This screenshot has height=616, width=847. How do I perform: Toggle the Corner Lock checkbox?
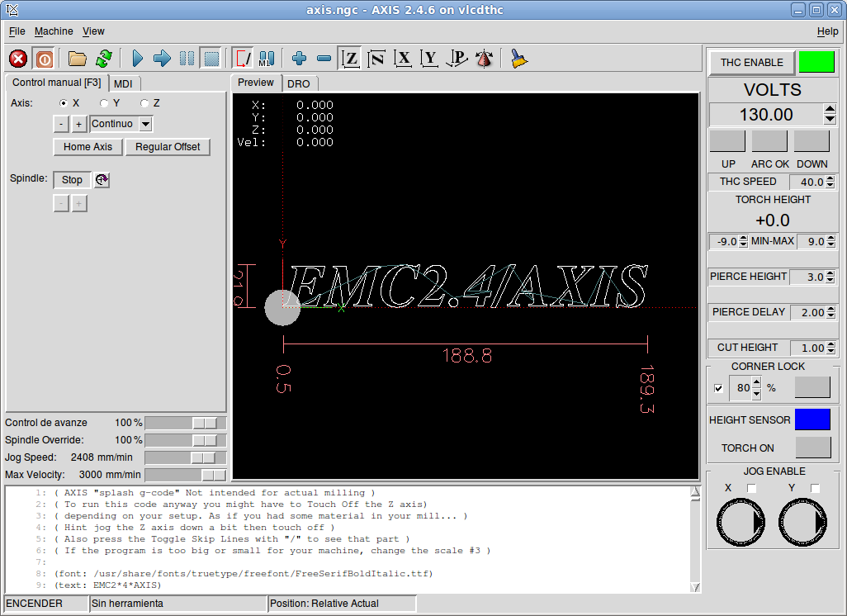click(718, 388)
